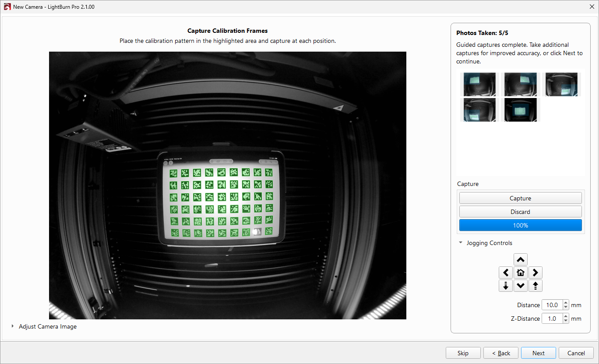Collapse the Jogging Controls section

461,243
